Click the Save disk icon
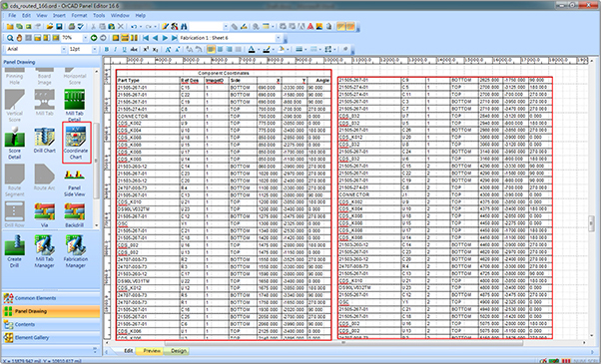The image size is (601, 364). (59, 26)
